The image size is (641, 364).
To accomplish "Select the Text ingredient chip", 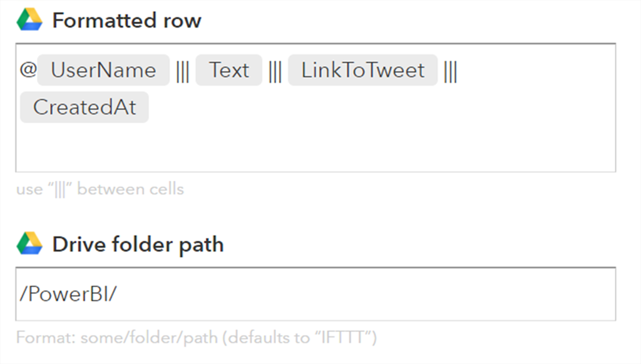I will point(228,70).
